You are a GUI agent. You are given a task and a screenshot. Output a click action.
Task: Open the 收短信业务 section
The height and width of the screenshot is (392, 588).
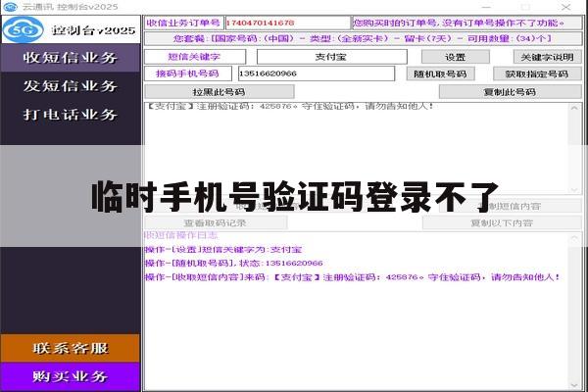tap(71, 58)
